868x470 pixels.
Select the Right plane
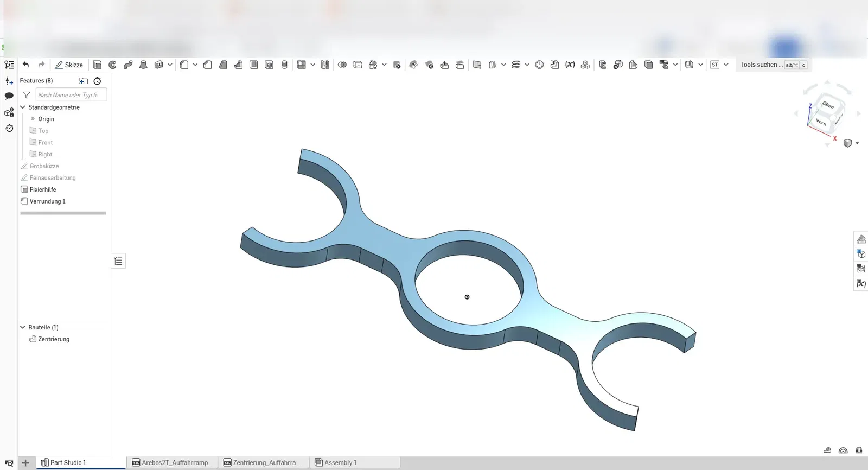[x=46, y=154]
